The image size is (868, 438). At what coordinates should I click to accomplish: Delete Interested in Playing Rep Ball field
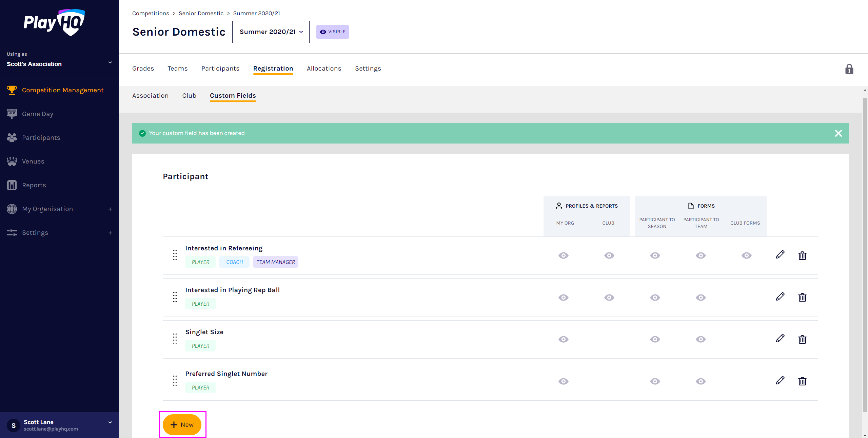pos(802,298)
